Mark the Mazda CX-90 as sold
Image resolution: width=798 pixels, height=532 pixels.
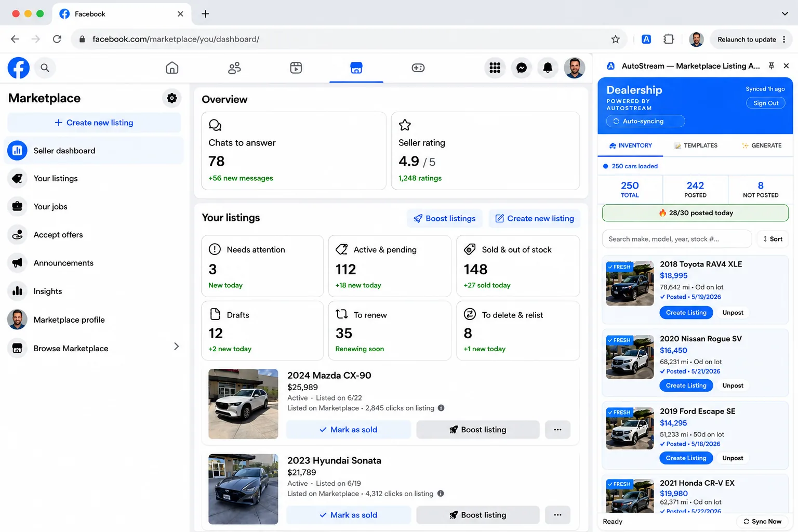349,430
